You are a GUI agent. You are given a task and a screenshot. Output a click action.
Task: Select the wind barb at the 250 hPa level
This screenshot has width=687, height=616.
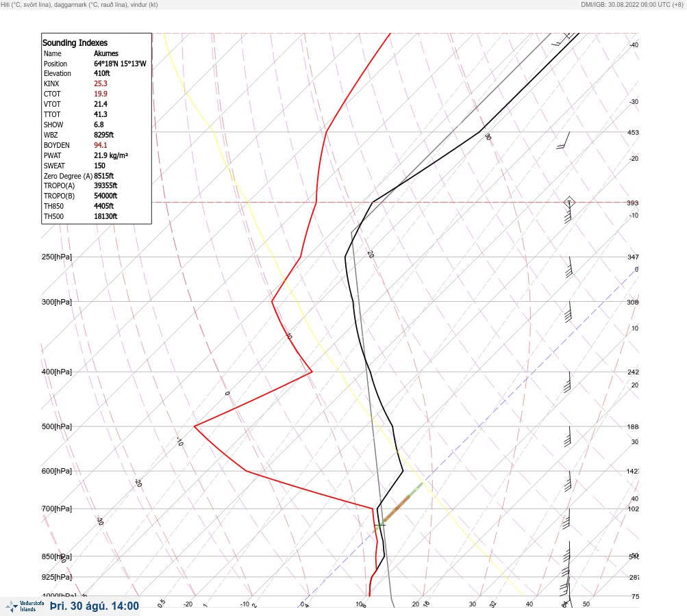pyautogui.click(x=569, y=267)
